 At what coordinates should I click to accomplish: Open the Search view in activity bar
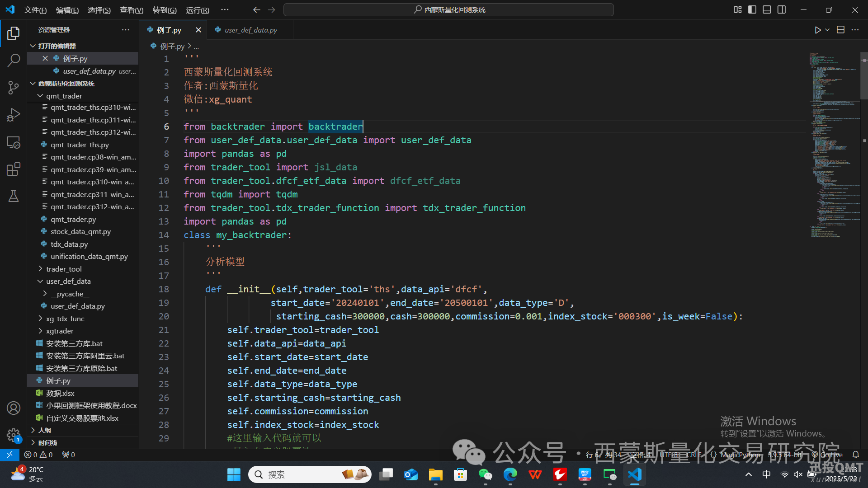(x=14, y=60)
